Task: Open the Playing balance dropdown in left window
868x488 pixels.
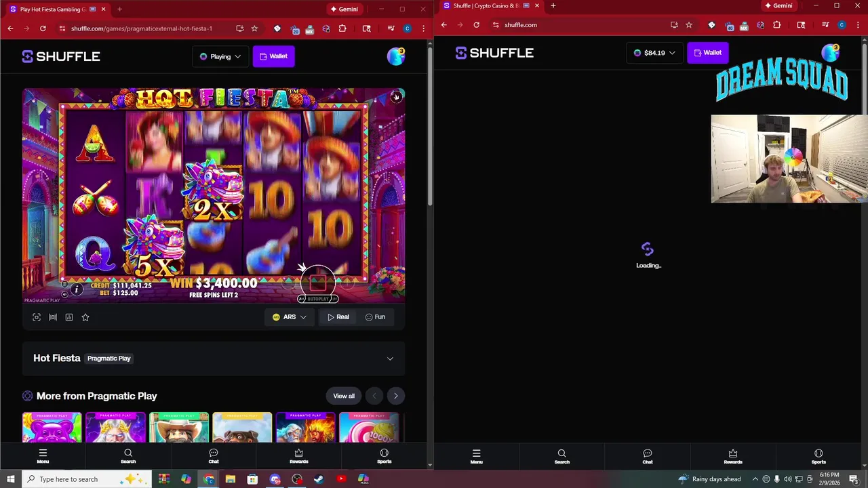Action: tap(220, 56)
